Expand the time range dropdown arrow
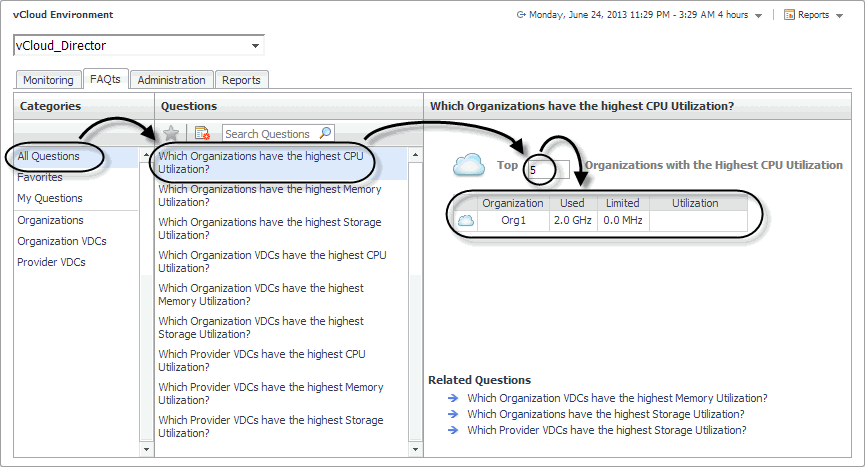Image resolution: width=865 pixels, height=467 pixels. click(758, 16)
